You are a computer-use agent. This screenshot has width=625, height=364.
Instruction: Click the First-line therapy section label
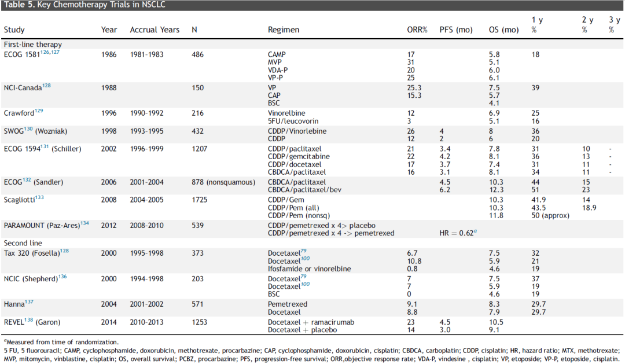click(x=32, y=45)
